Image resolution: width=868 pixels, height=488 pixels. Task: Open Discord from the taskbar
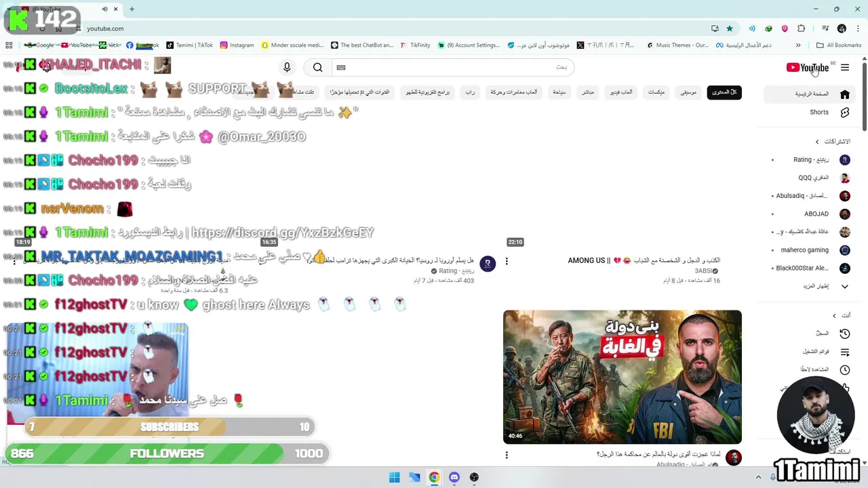tap(454, 477)
